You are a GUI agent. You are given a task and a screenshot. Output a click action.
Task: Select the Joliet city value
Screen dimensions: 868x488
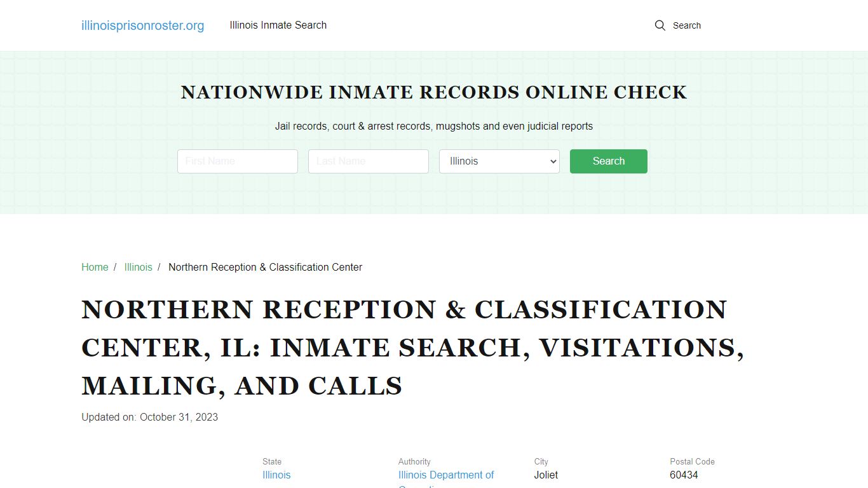(x=546, y=475)
